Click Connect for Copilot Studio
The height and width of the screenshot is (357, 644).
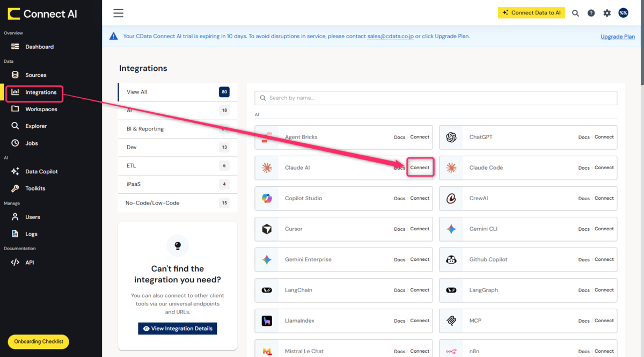coord(420,198)
